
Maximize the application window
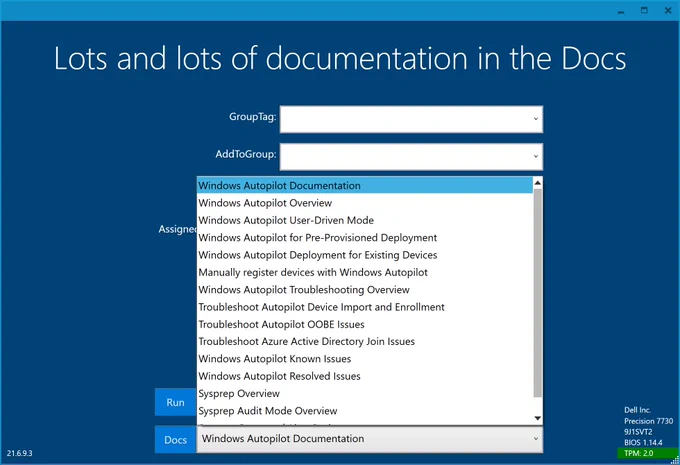644,10
